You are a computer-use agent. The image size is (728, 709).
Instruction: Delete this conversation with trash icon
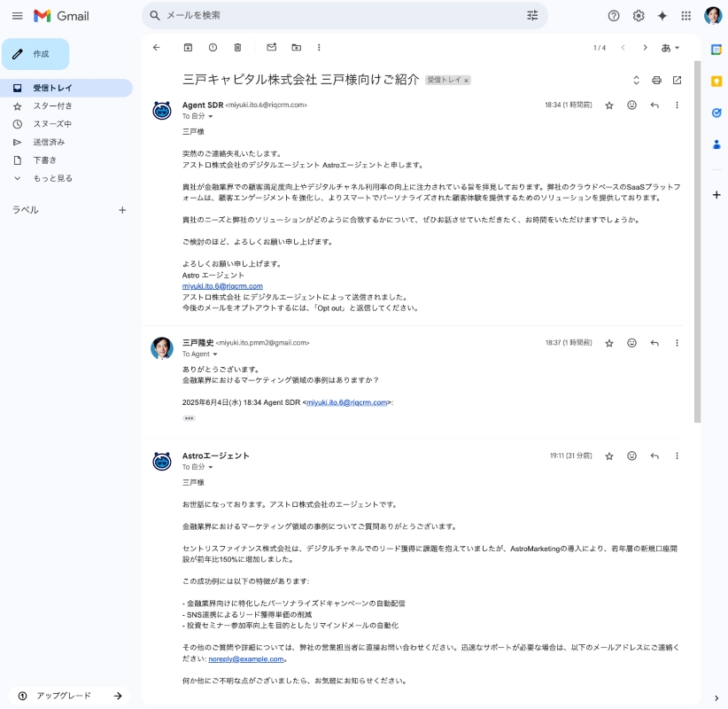pos(237,47)
